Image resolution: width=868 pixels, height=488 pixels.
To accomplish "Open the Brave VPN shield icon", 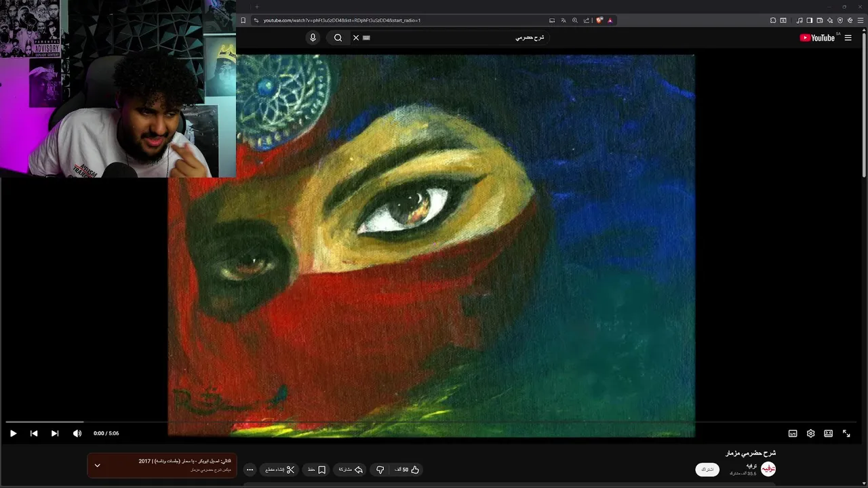I will (x=840, y=20).
